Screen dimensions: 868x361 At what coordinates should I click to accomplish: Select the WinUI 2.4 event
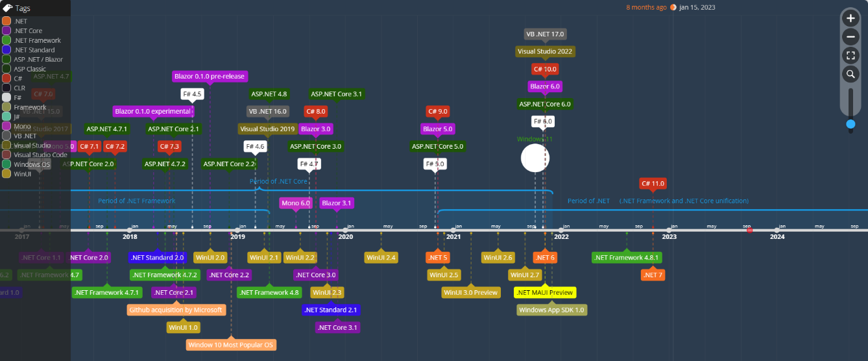[381, 258]
